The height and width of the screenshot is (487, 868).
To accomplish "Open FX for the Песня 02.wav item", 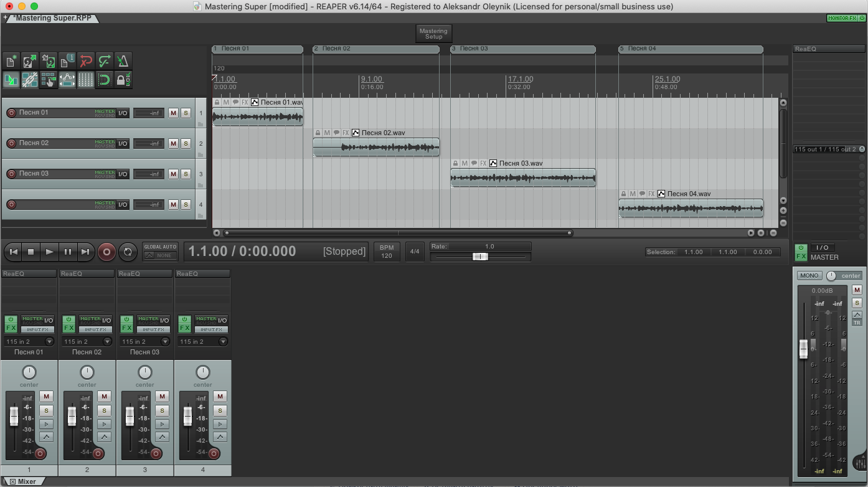I will click(346, 133).
